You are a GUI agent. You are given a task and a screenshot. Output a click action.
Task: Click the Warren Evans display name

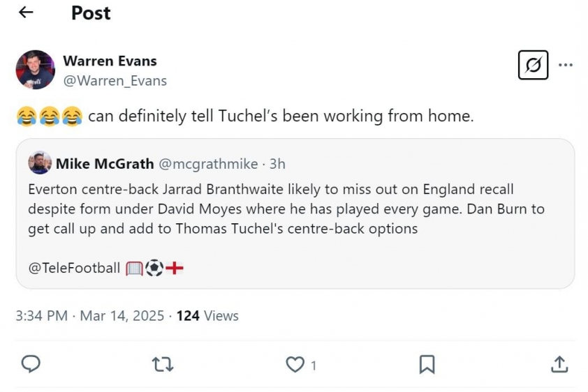(x=110, y=61)
